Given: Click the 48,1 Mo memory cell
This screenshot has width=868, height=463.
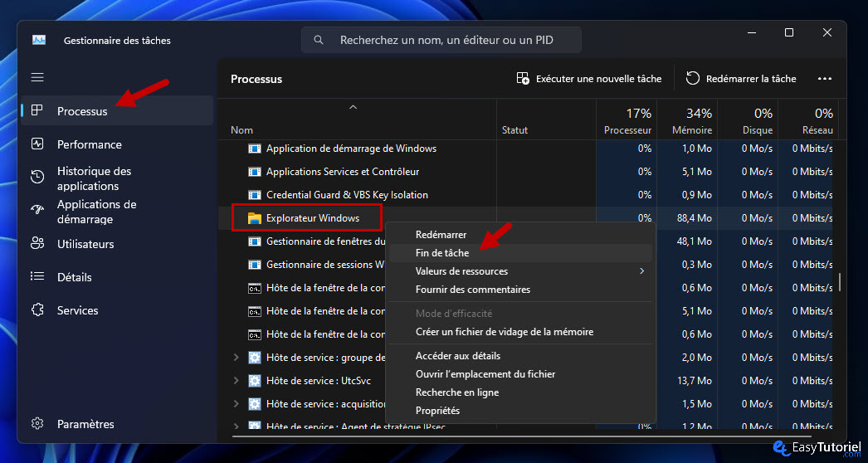Looking at the screenshot, I should tap(687, 241).
